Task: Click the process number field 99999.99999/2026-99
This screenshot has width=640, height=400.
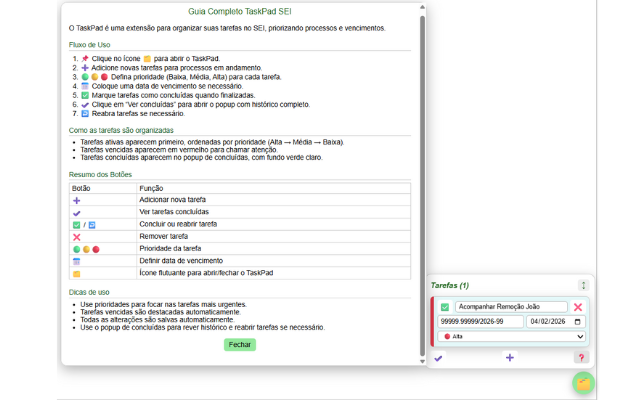Action: click(x=480, y=322)
